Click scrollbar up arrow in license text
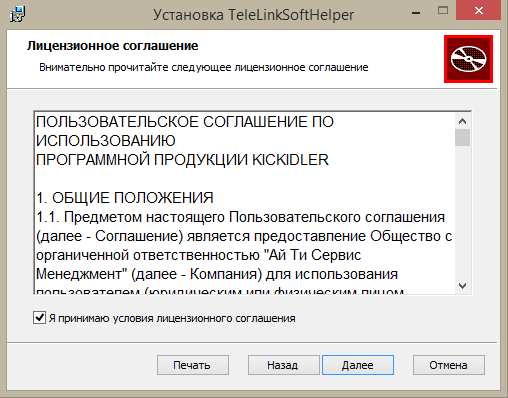Screen dimensions: 508x398 462,121
